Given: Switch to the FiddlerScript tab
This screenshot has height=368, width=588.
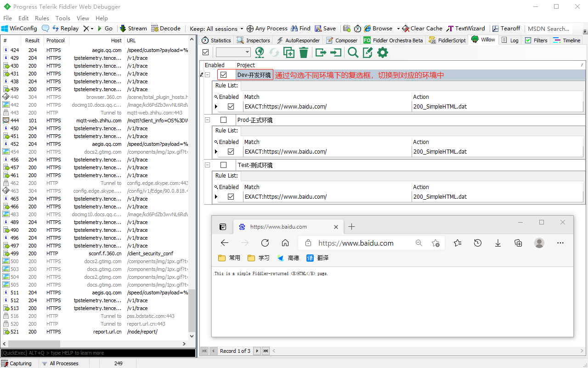Looking at the screenshot, I should (x=447, y=40).
